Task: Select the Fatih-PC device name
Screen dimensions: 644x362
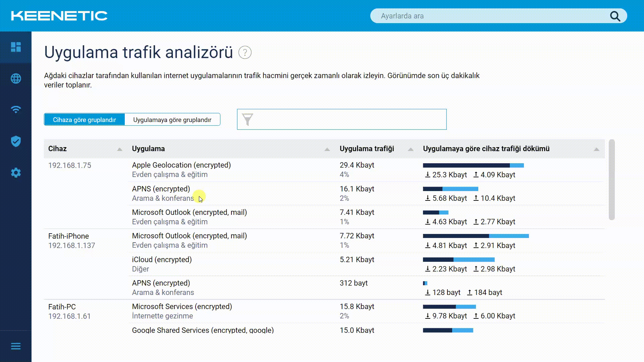Action: coord(62,307)
